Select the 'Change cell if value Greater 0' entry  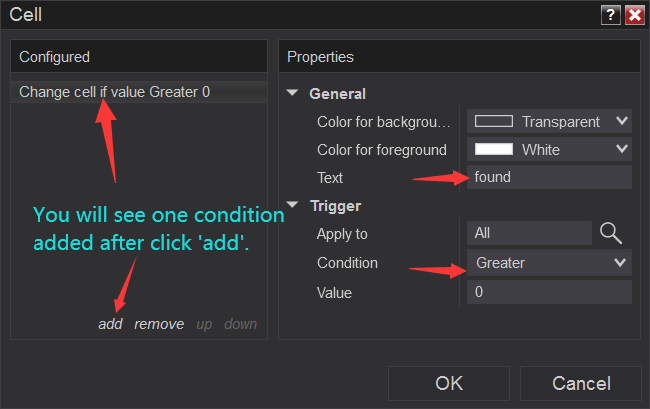139,92
